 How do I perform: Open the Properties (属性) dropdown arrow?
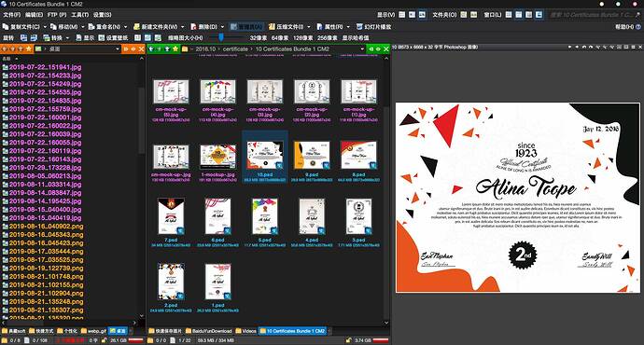click(348, 27)
